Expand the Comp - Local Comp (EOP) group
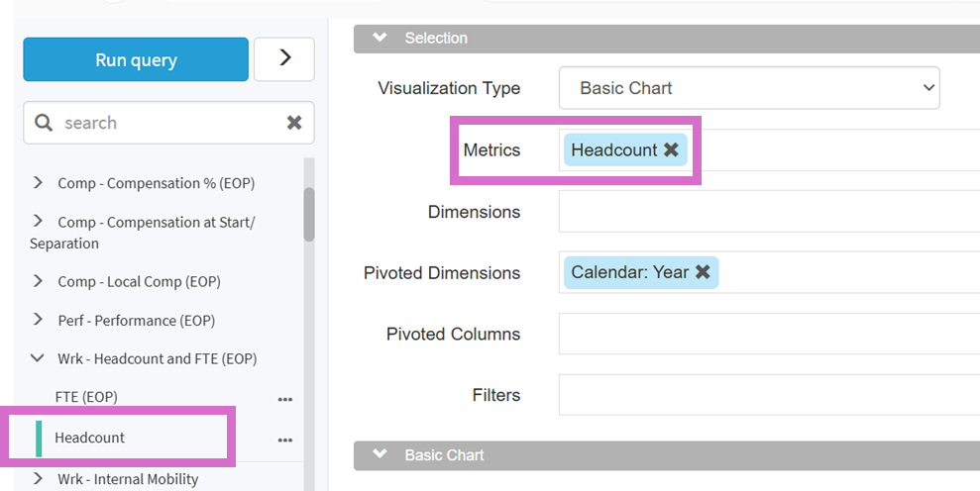This screenshot has width=980, height=491. [x=39, y=281]
